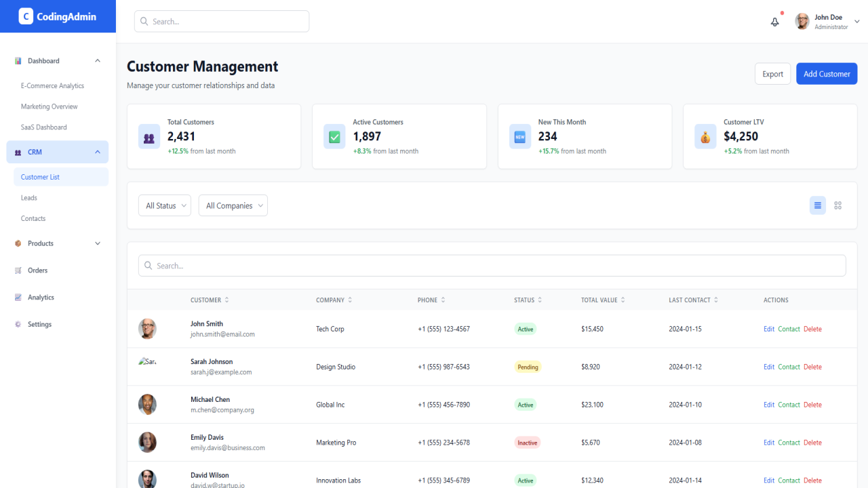Switch to grid view layout icon
This screenshot has height=488, width=868.
coord(838,205)
